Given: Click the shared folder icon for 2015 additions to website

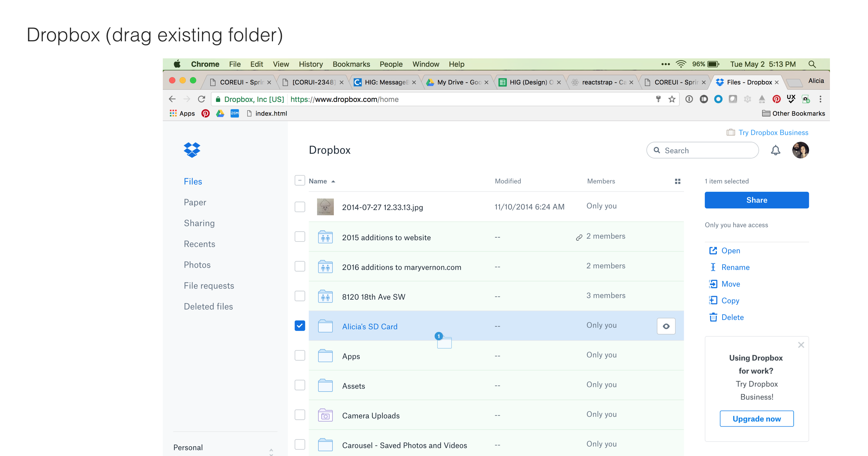Looking at the screenshot, I should click(325, 237).
